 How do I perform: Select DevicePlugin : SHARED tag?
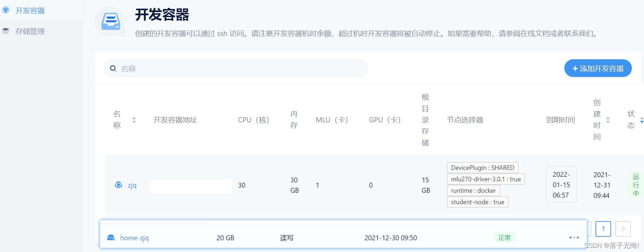(483, 168)
